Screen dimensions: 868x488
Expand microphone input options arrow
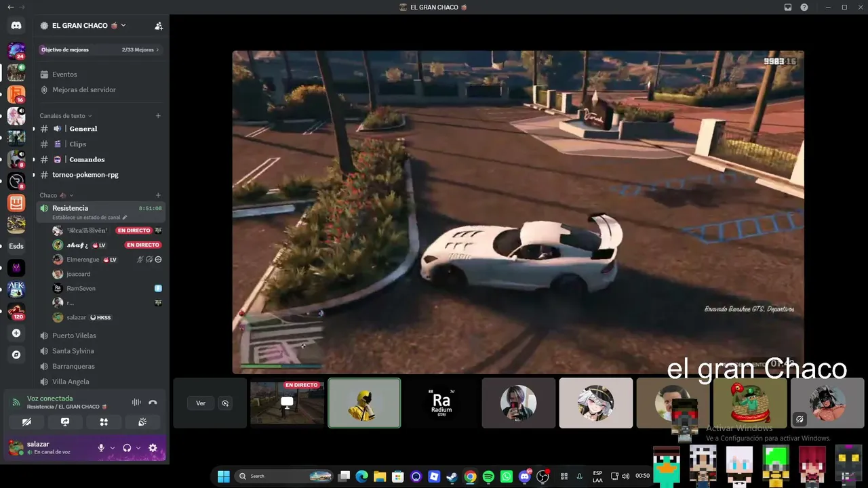coord(112,448)
